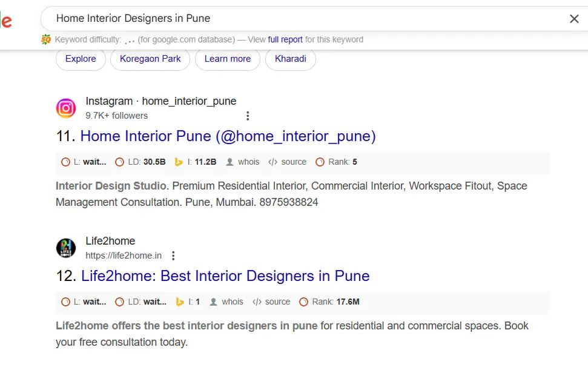Click the Instagram logo favicon
Screen dimensions: 588x373
(x=66, y=108)
